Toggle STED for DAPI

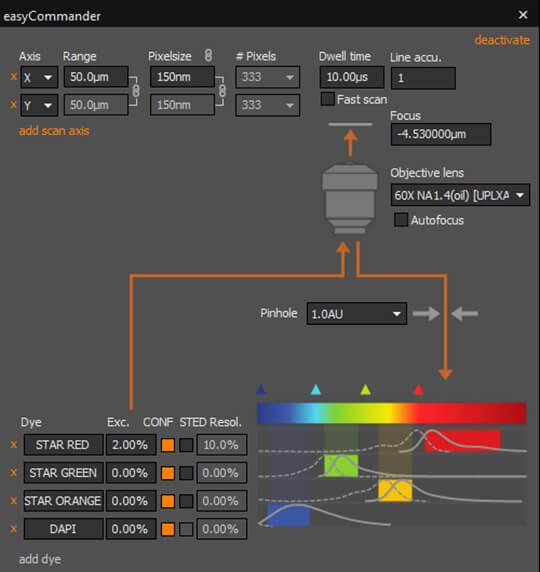point(186,529)
